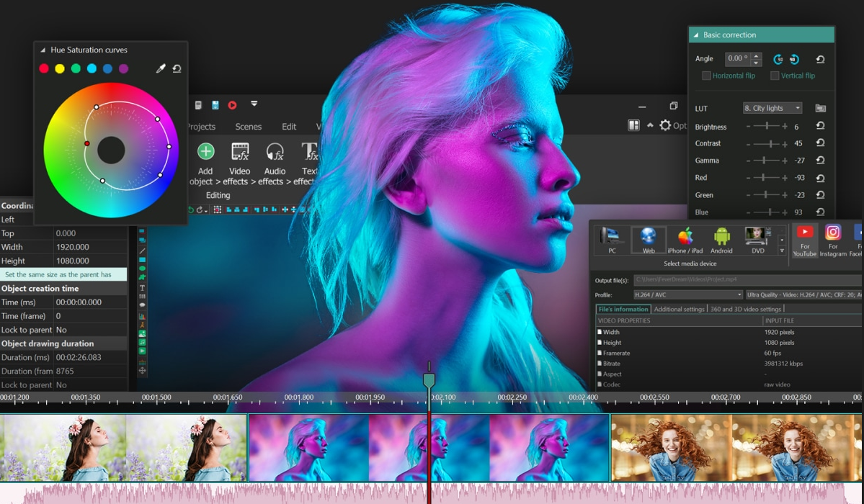The height and width of the screenshot is (504, 864).
Task: Reset the Green value
Action: point(820,195)
